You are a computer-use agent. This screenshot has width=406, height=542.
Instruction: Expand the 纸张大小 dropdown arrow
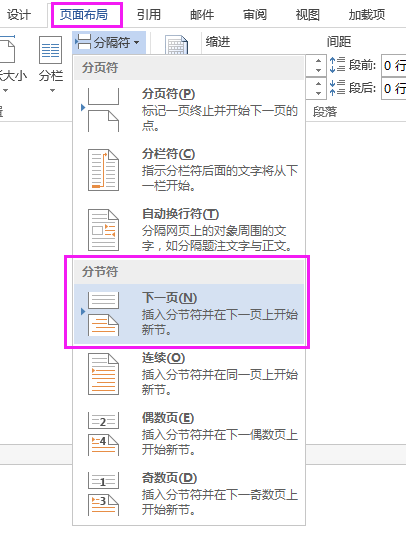pyautogui.click(x=5, y=91)
